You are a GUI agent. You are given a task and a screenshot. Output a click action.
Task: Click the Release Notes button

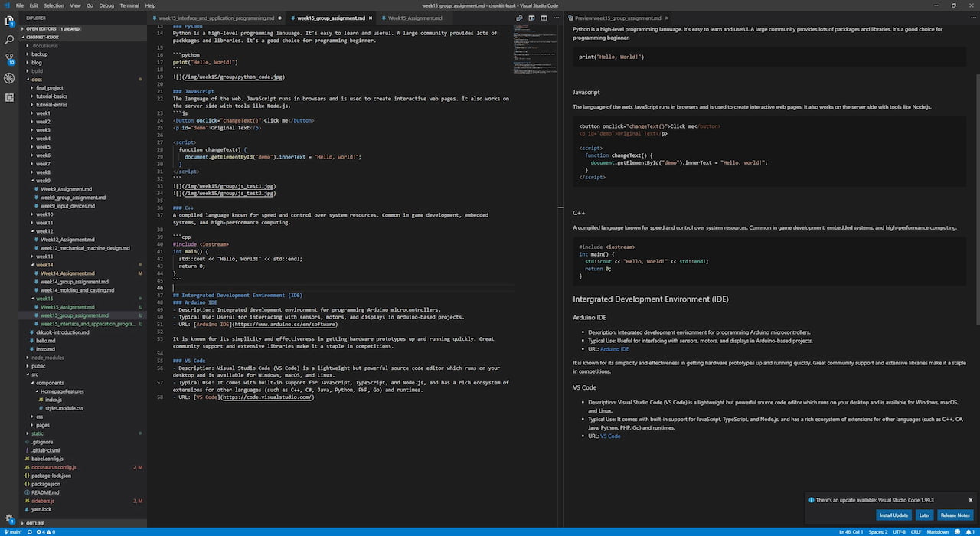coord(955,515)
